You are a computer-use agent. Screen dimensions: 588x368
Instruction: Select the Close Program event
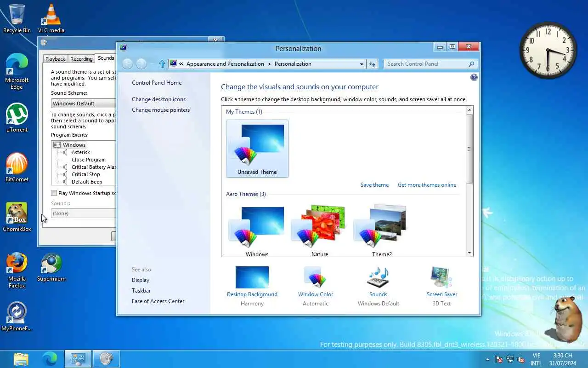[x=89, y=160]
